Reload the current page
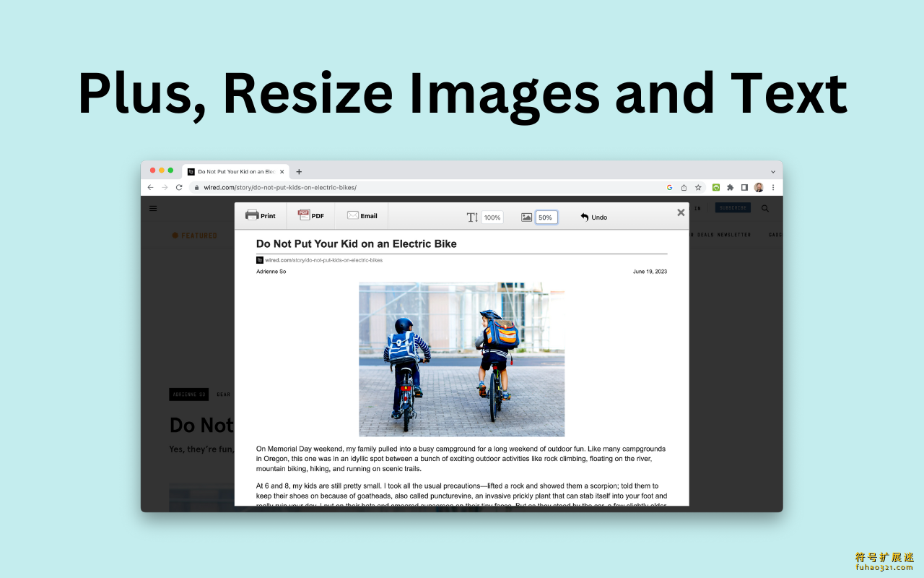This screenshot has height=578, width=924. (179, 187)
